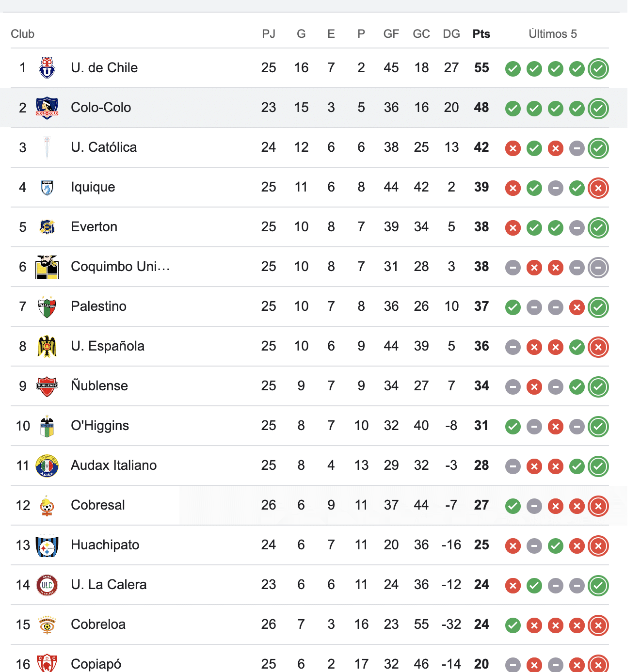
Task: Open the Cobresal team link
Action: point(98,505)
